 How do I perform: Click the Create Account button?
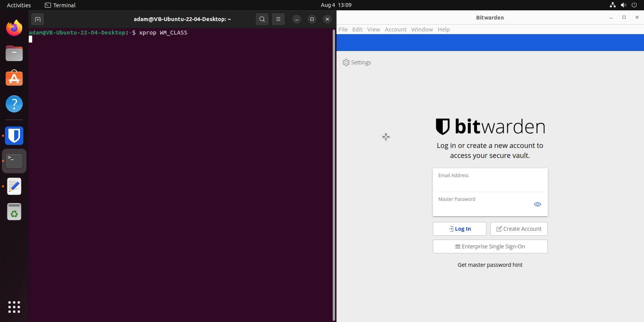(x=519, y=229)
